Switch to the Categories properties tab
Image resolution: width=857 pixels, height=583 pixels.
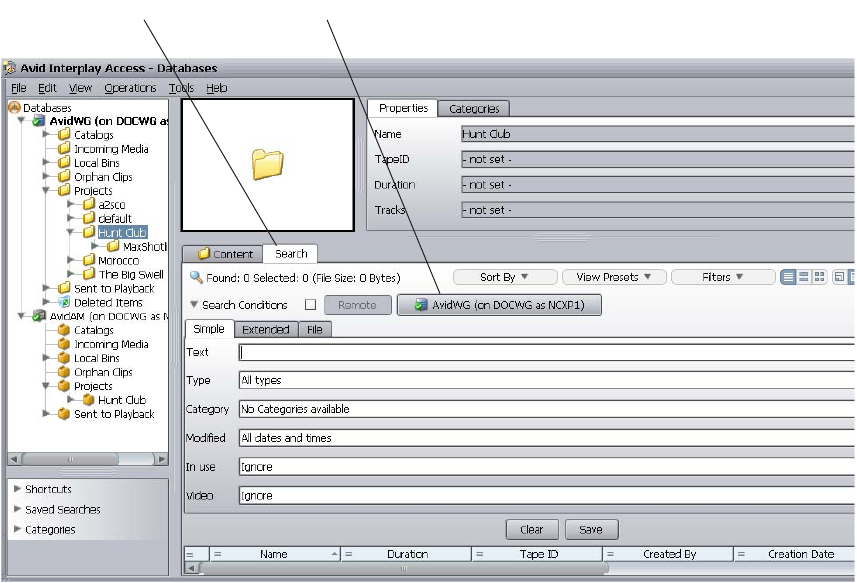[474, 109]
